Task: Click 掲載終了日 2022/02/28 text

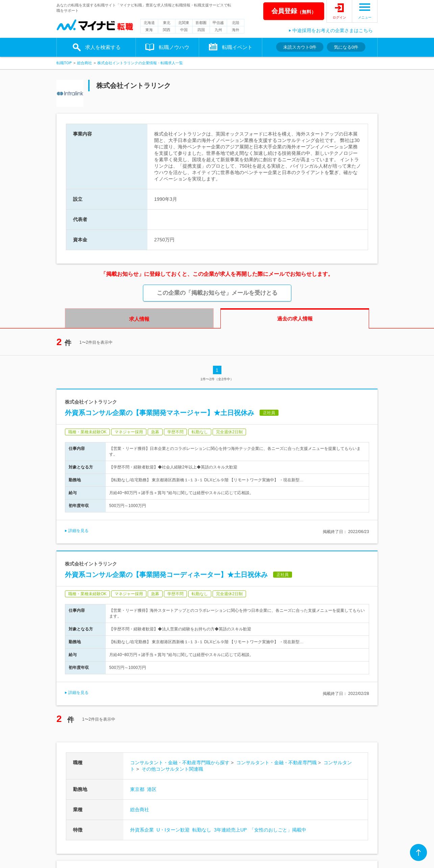Action: tap(346, 694)
